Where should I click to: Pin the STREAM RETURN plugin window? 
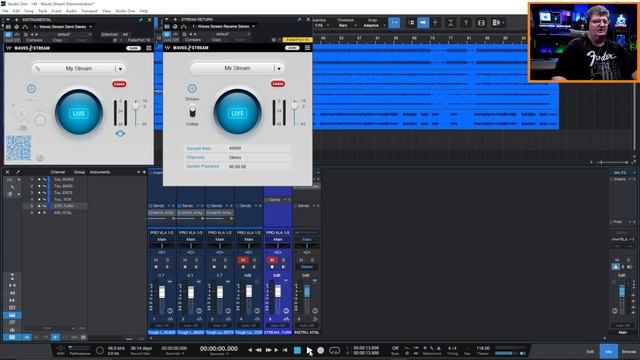(299, 19)
